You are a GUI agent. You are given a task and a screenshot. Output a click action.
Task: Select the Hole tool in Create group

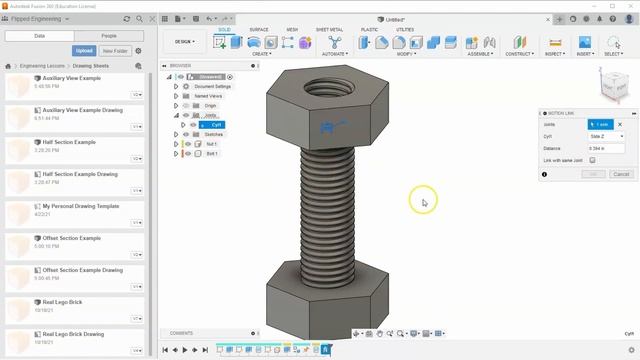[x=271, y=42]
